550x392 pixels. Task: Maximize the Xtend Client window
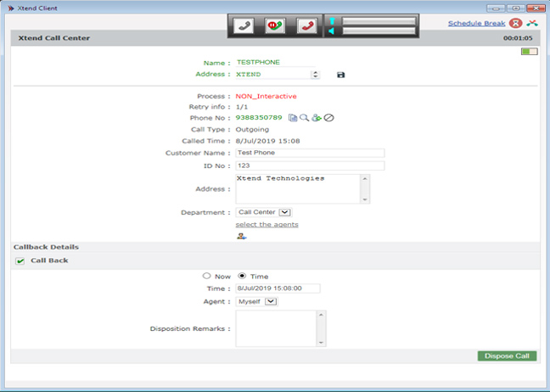coord(516,8)
